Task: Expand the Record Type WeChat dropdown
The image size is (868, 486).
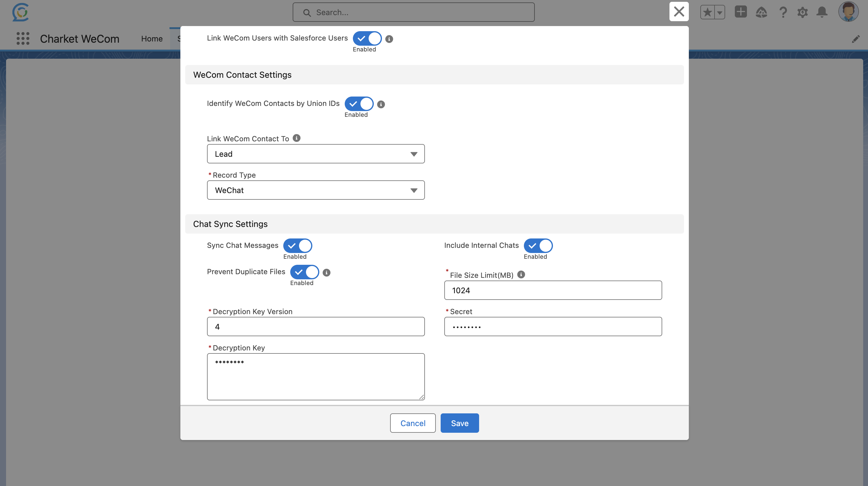Action: click(x=315, y=190)
